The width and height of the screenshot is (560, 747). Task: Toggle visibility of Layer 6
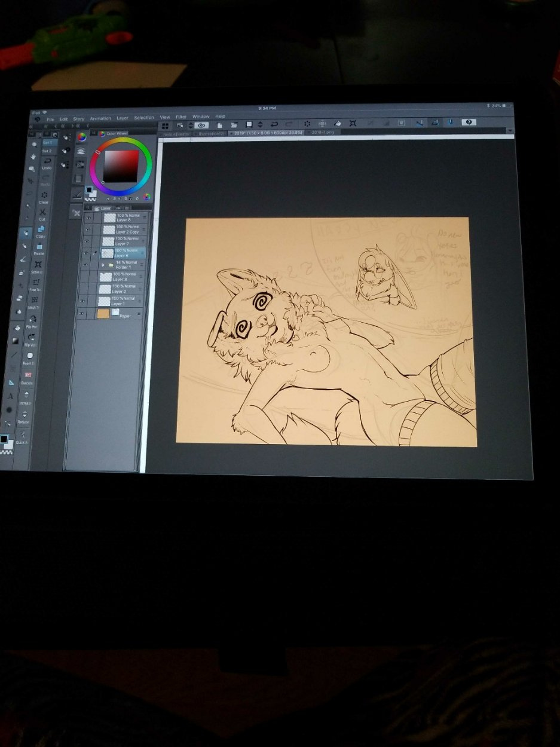(87, 253)
